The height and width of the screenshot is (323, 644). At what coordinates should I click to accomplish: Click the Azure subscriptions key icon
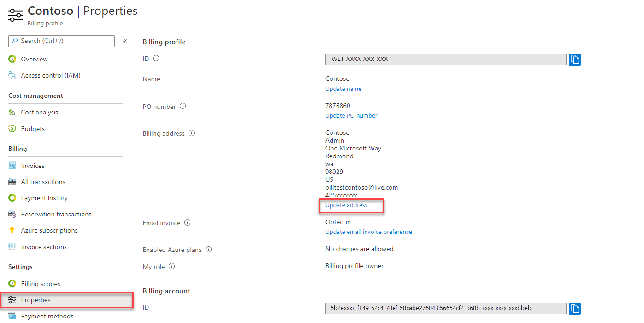pyautogui.click(x=12, y=230)
